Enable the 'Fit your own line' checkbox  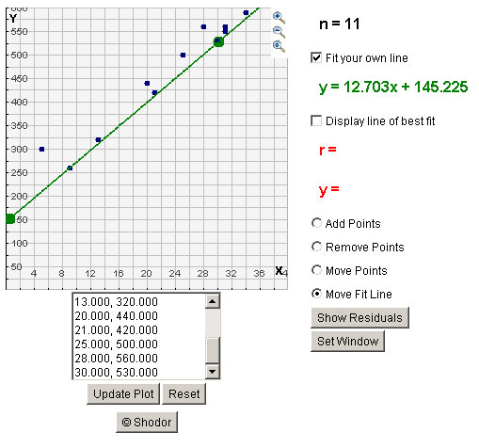pos(316,57)
